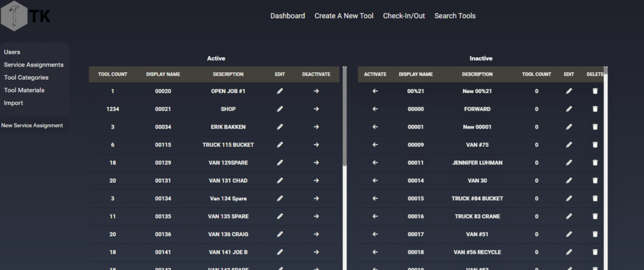This screenshot has height=270, width=644.
Task: Click edit pencil for TRUCK 115 BUCKET
Action: (280, 144)
